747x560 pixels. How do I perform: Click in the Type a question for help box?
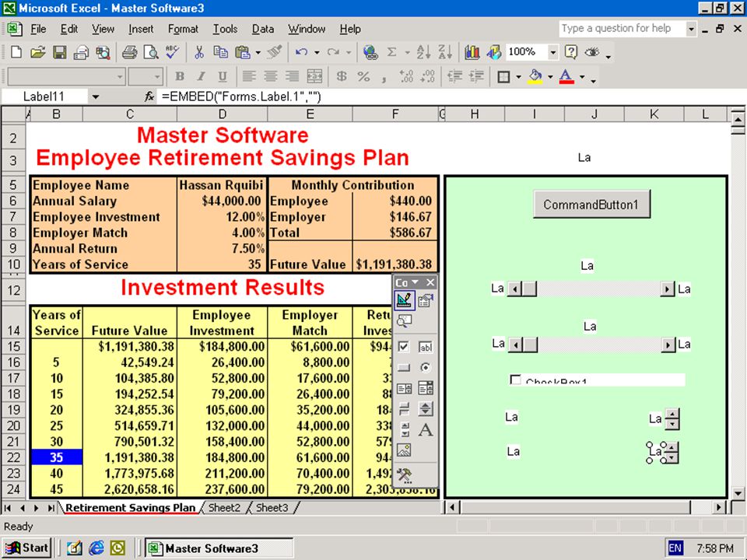pyautogui.click(x=622, y=29)
